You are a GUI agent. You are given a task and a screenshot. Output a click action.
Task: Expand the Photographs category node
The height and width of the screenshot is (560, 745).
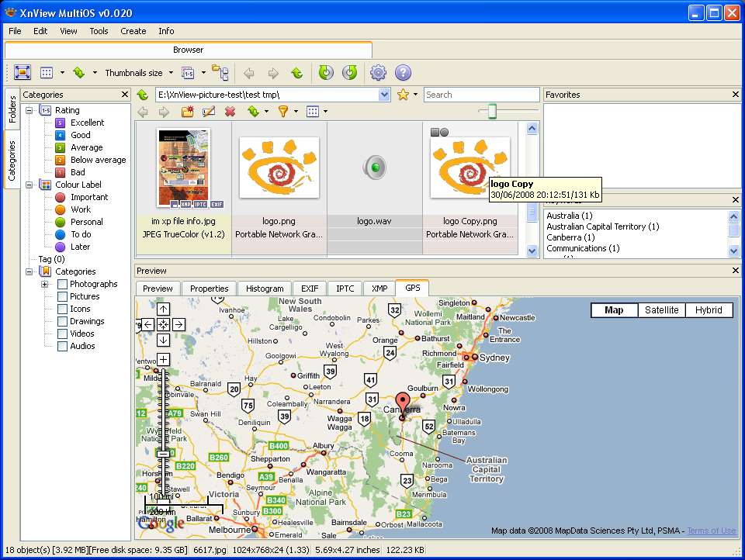45,284
